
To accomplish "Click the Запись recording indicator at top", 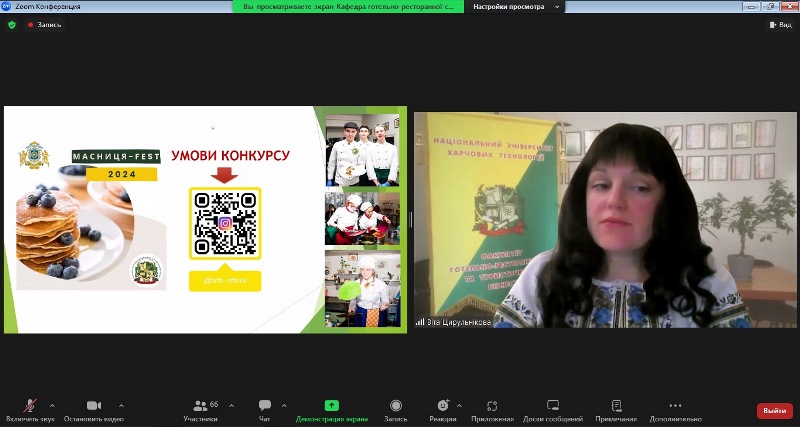I will [x=45, y=24].
